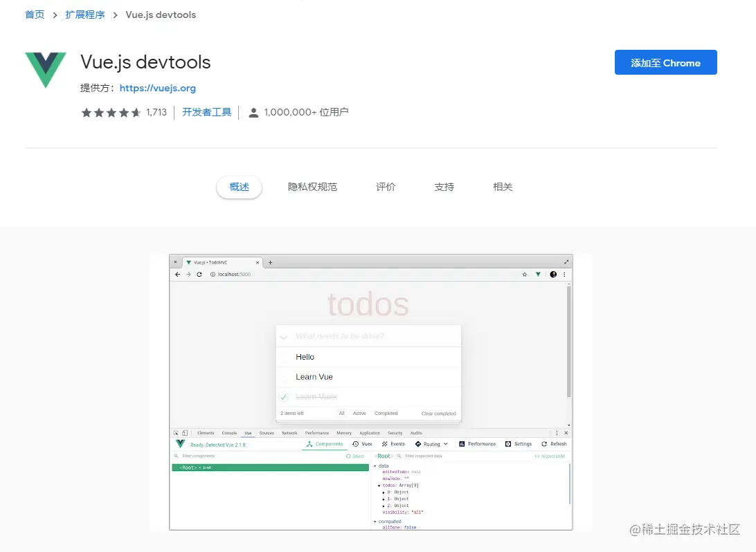The height and width of the screenshot is (552, 756).
Task: Click Refresh in Vue devtools
Action: (x=554, y=444)
